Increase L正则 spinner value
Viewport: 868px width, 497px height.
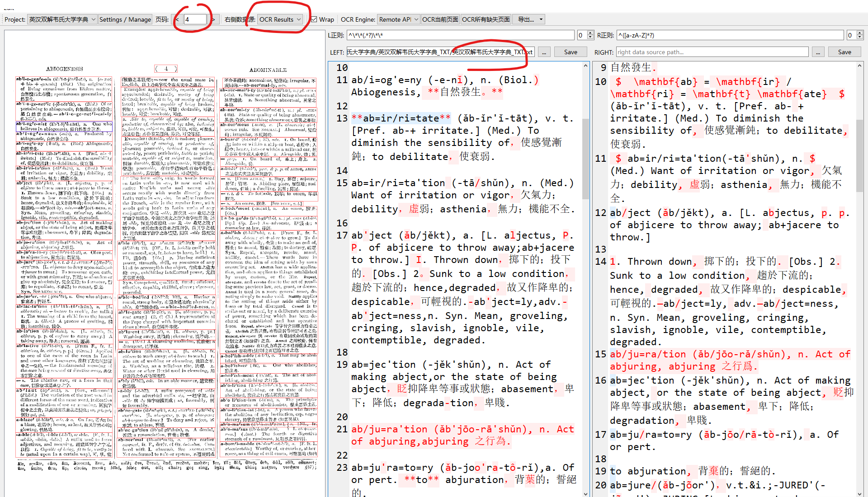[x=590, y=33]
